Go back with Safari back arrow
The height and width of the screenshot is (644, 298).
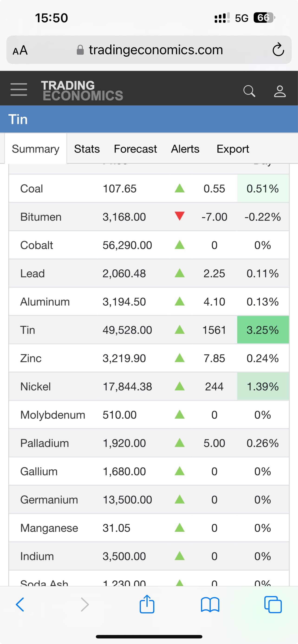pyautogui.click(x=20, y=605)
